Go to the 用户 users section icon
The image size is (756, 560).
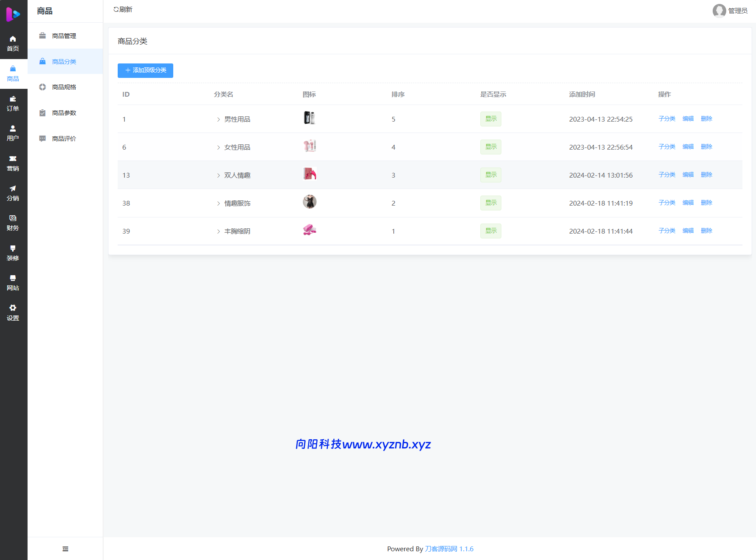point(13,129)
